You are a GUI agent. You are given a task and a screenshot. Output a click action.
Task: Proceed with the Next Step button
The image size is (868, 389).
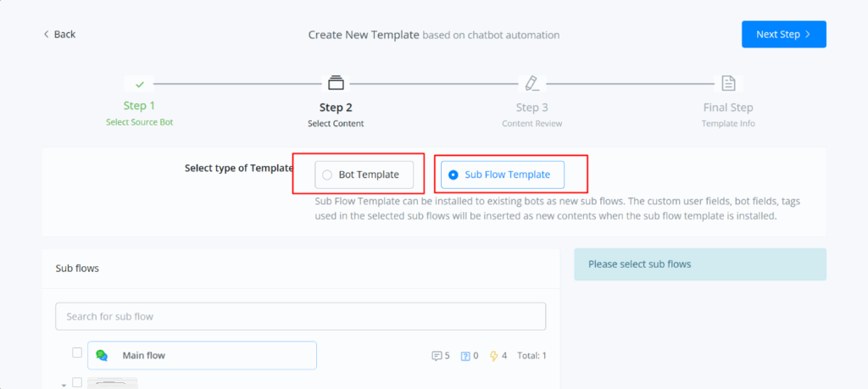click(x=783, y=35)
